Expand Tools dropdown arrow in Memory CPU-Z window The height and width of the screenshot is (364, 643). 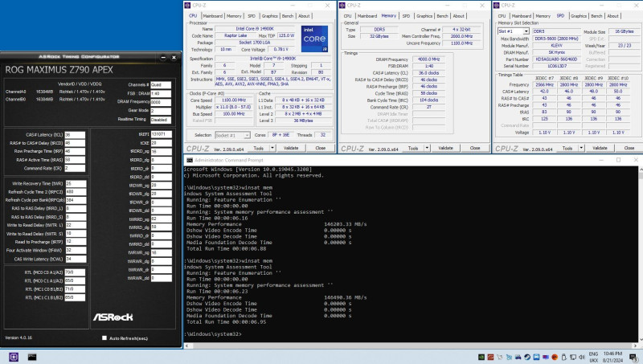[x=427, y=148]
